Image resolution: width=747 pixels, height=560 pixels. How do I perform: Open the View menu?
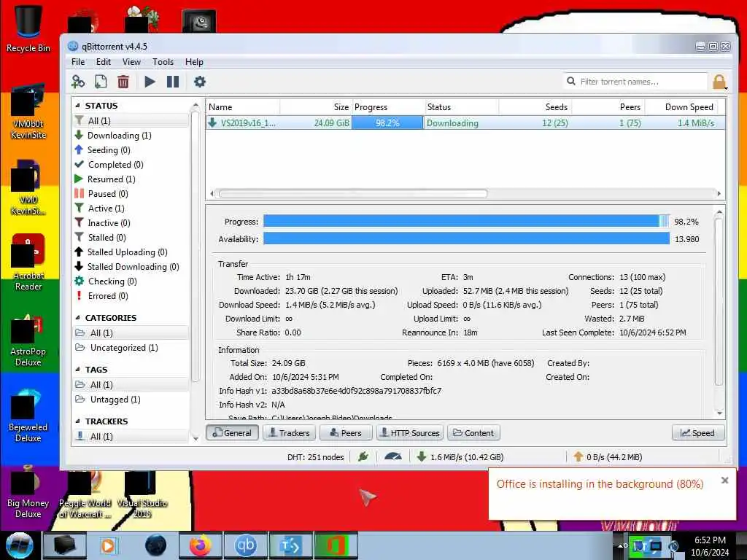(131, 62)
